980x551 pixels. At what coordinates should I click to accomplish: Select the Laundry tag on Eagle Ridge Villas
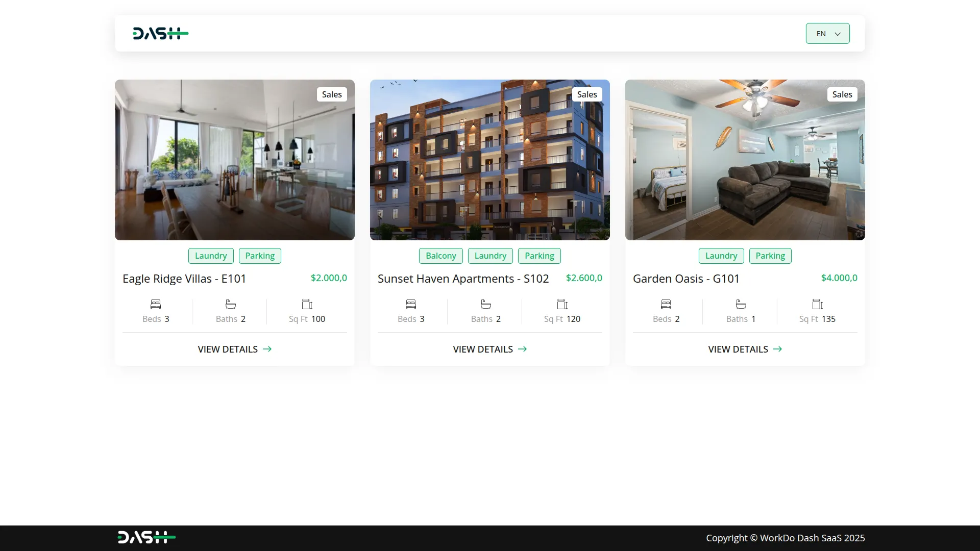[x=210, y=256]
